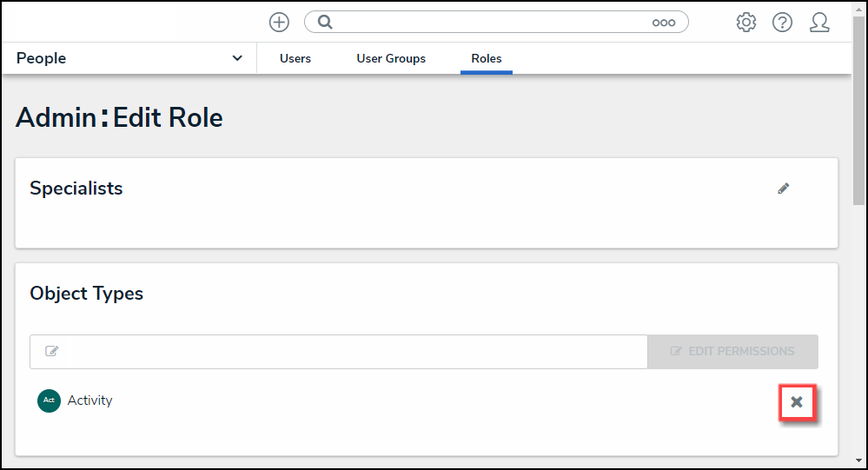Viewport: 868px width, 470px height.
Task: Open the user profile icon
Action: tap(819, 22)
